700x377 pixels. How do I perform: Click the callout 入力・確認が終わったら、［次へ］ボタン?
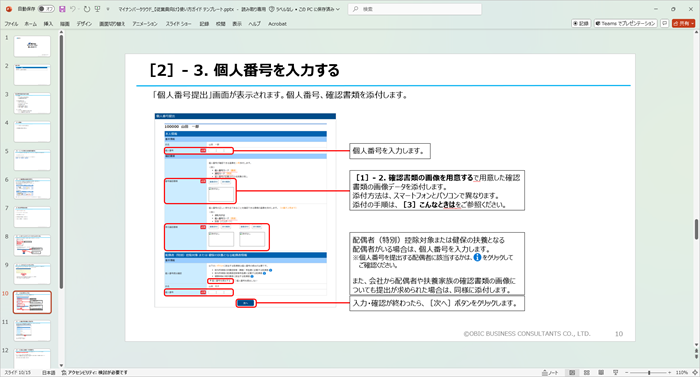[x=437, y=303]
